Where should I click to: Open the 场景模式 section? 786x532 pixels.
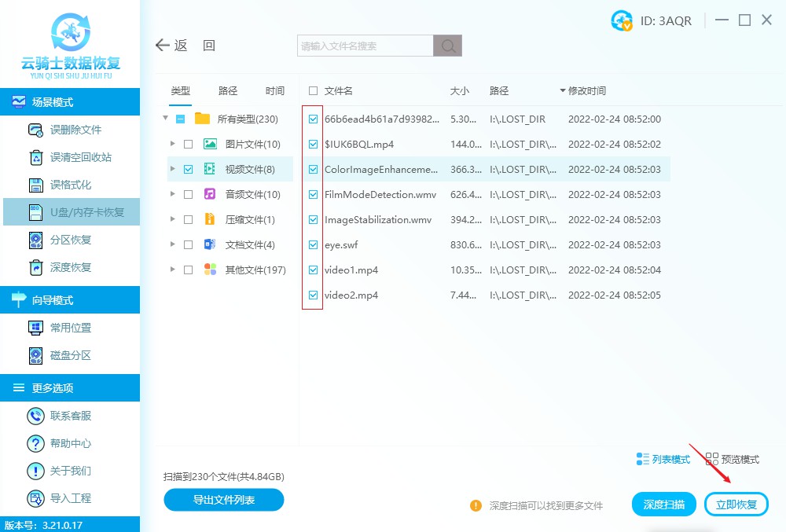coord(70,102)
